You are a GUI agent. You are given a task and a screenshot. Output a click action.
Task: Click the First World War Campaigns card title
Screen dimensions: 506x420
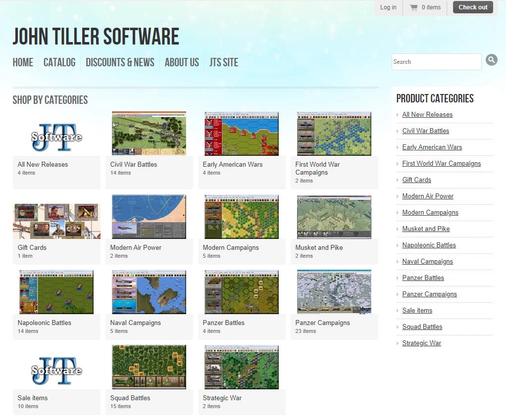(317, 168)
